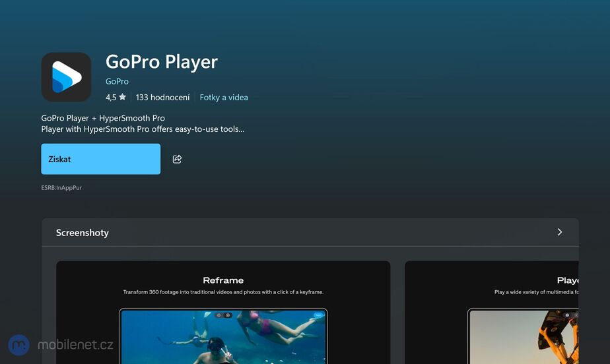Click the description line 'GoPro Player + HyperSmooth Pro'

(x=103, y=118)
